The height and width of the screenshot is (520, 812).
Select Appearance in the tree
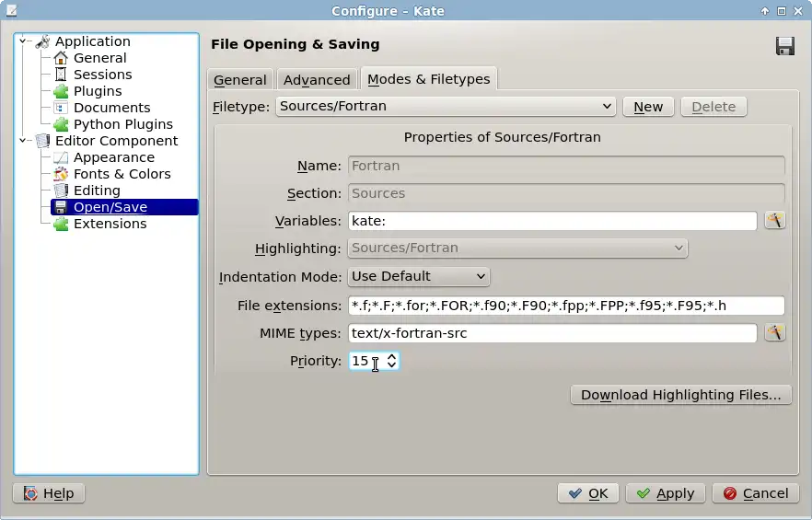click(x=114, y=157)
